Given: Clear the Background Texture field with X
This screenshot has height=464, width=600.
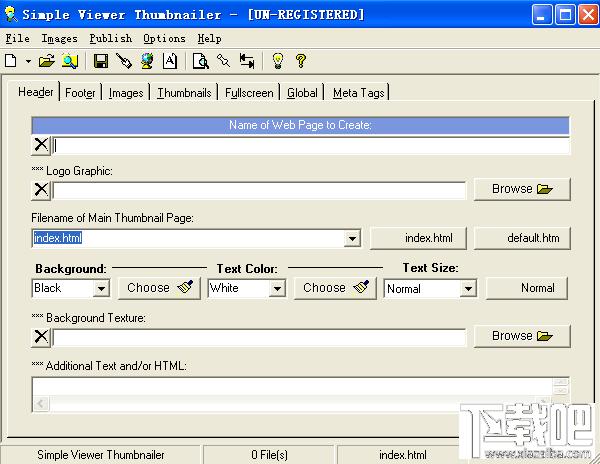Looking at the screenshot, I should pyautogui.click(x=41, y=337).
